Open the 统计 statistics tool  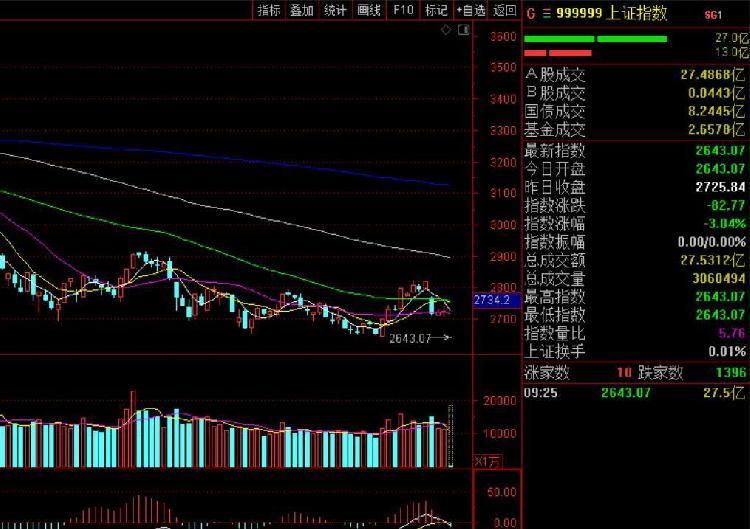coord(335,10)
